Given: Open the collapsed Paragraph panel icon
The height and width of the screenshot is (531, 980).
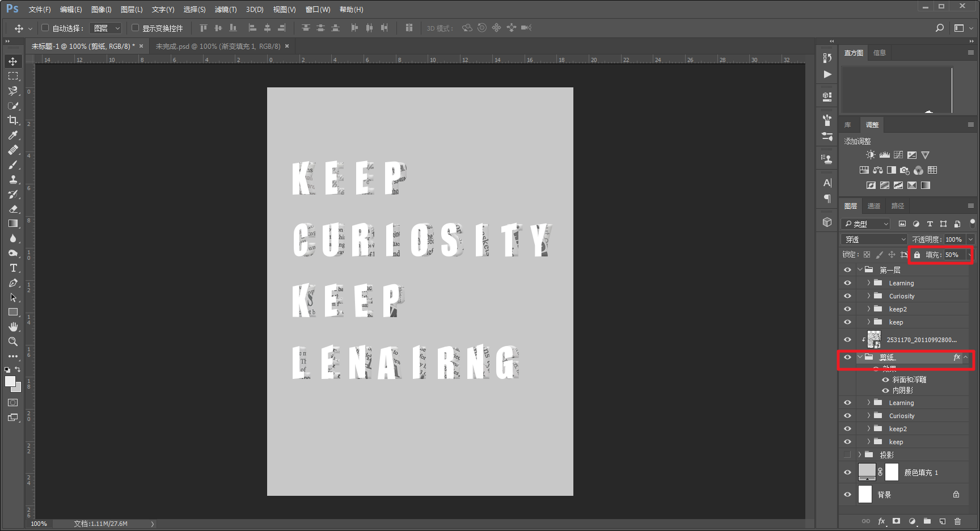Looking at the screenshot, I should coord(827,199).
